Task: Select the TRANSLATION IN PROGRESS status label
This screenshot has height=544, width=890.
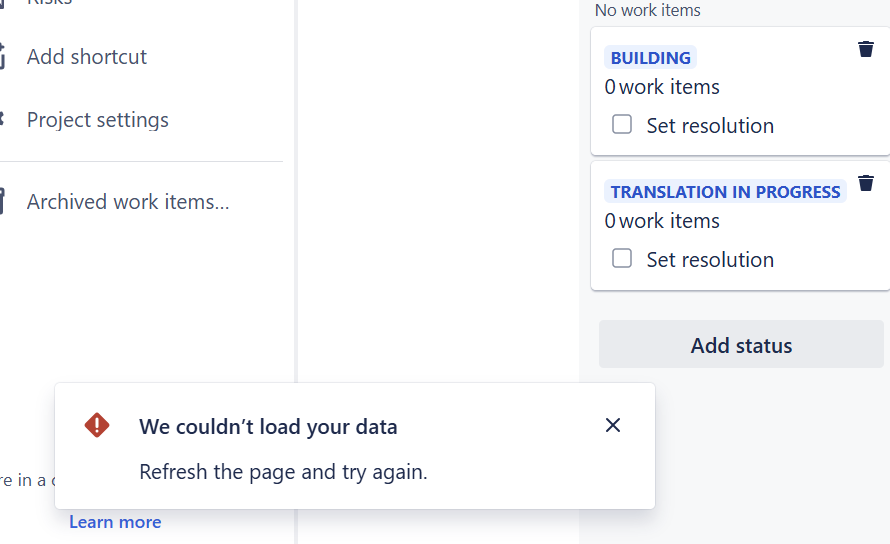Action: tap(725, 192)
